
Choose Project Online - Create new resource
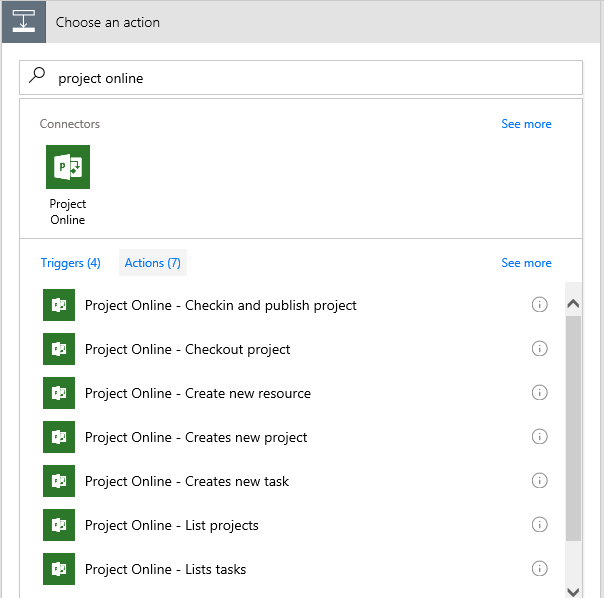pos(198,393)
